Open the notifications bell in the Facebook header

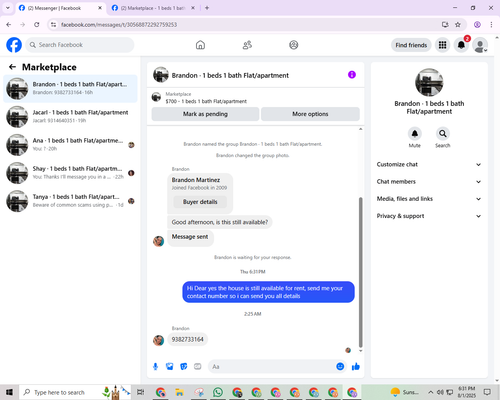461,45
